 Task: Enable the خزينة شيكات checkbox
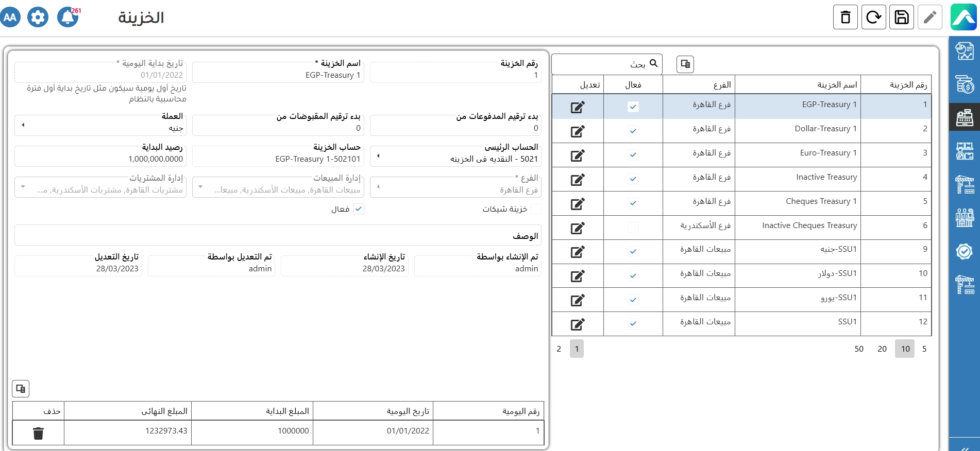pos(536,209)
